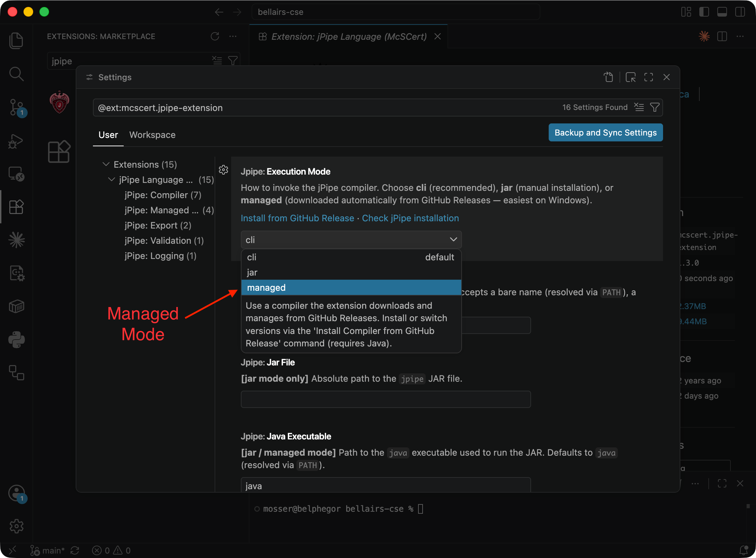Select jPipe: Export (2) in settings tree

click(x=158, y=225)
